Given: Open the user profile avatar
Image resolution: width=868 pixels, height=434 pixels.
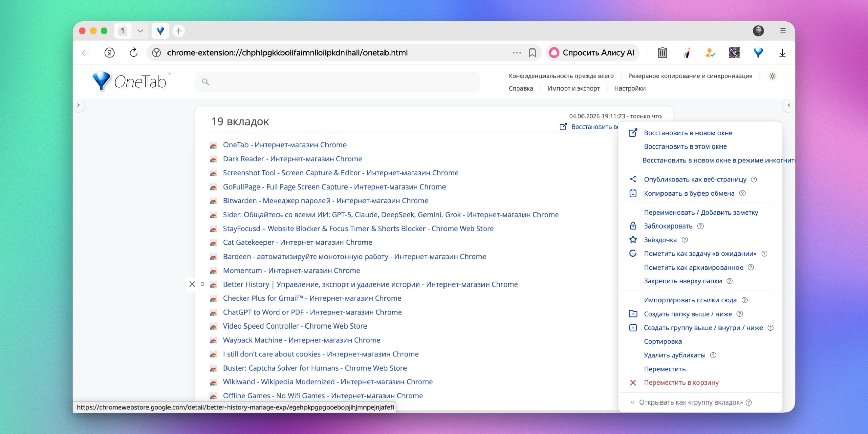Looking at the screenshot, I should click(x=758, y=31).
